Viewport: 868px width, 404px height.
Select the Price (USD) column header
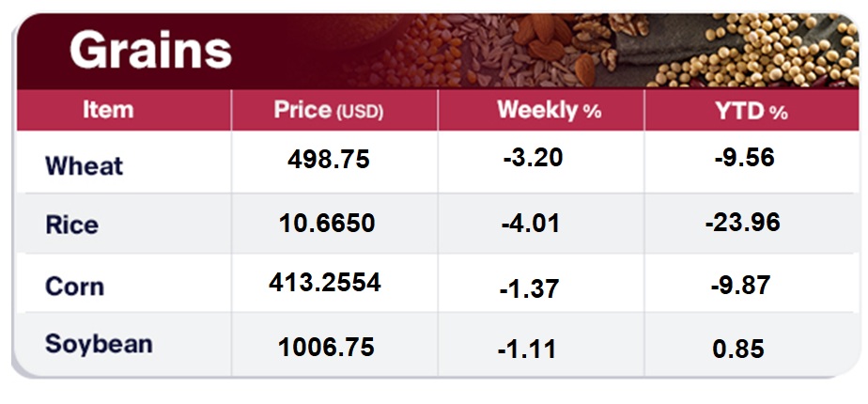tap(329, 110)
